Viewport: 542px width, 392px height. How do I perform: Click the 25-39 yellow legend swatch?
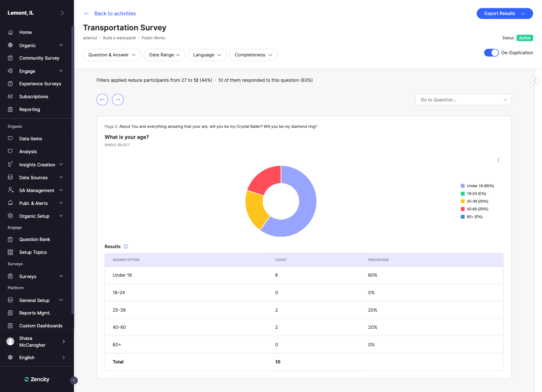tap(463, 201)
